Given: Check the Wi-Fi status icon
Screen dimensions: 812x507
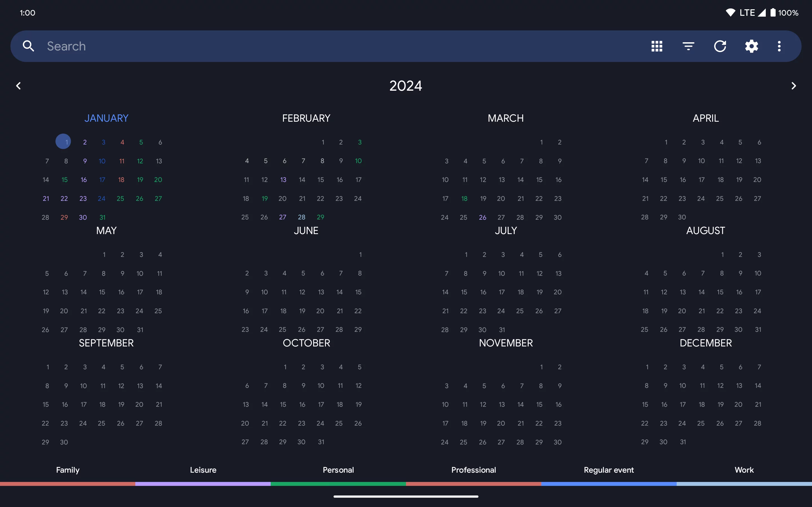Looking at the screenshot, I should click(x=731, y=12).
